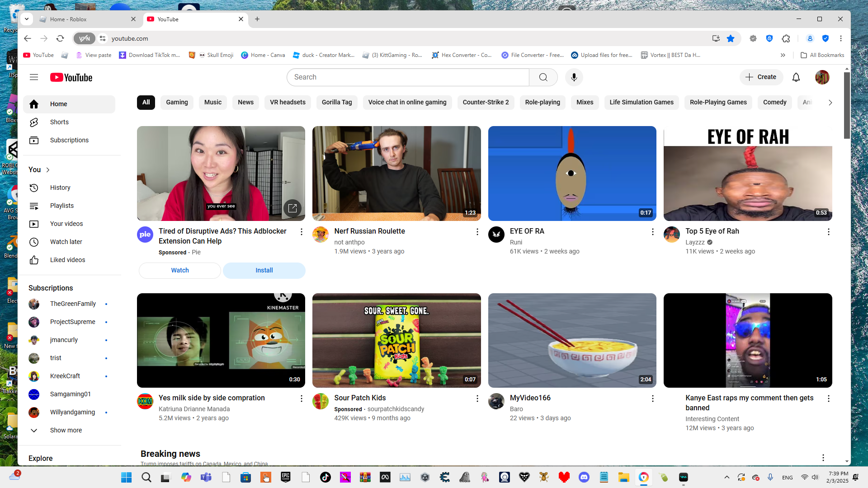Open the account avatar menu

point(822,77)
